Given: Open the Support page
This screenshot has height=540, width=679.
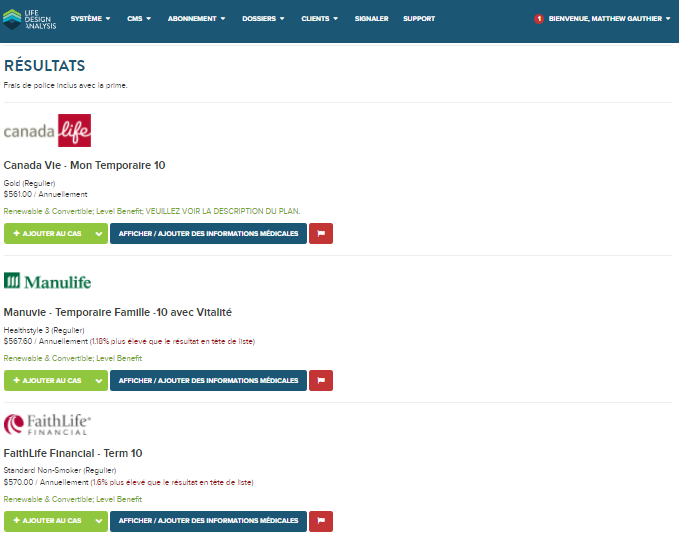Looking at the screenshot, I should 419,19.
